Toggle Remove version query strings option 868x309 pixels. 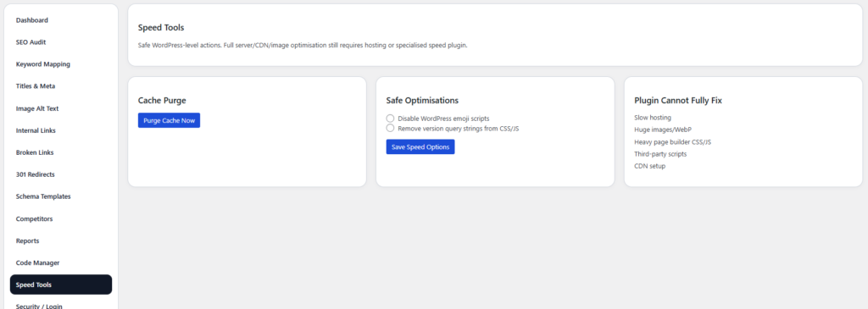[x=390, y=128]
